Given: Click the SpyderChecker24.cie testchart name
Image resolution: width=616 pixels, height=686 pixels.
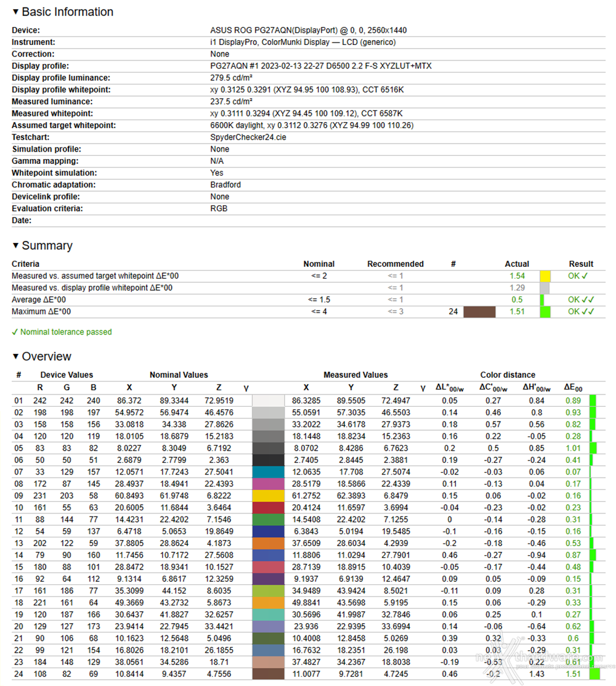Looking at the screenshot, I should click(248, 137).
